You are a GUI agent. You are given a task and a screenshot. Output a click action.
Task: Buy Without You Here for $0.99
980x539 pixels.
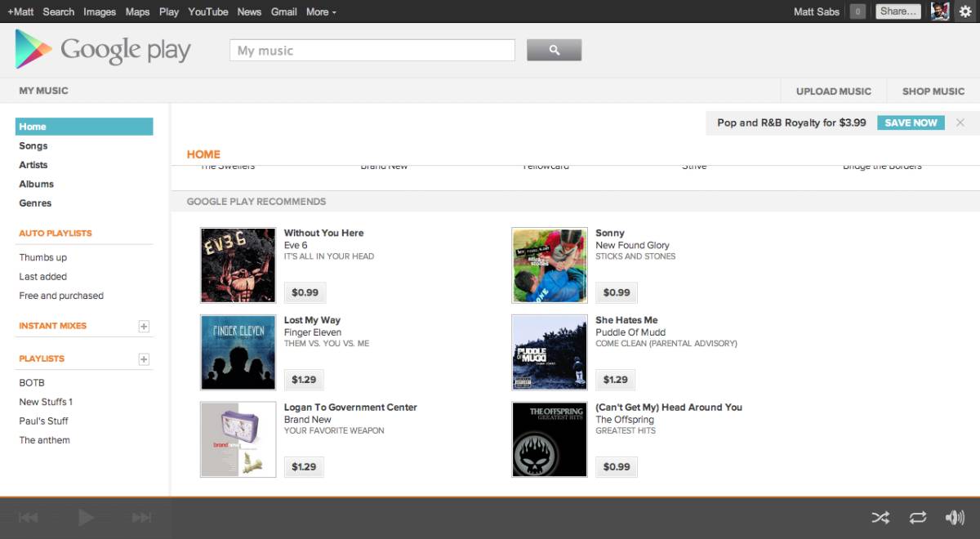pyautogui.click(x=305, y=292)
